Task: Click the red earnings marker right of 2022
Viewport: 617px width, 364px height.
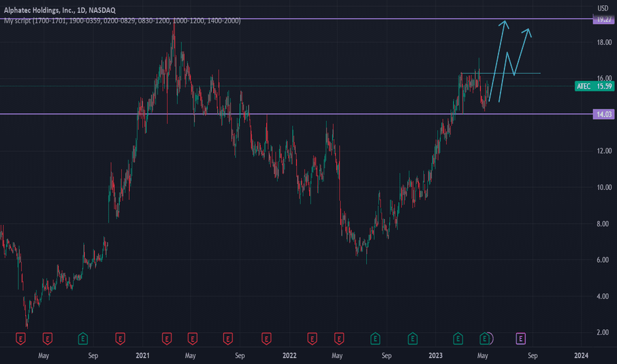Action: tap(312, 338)
